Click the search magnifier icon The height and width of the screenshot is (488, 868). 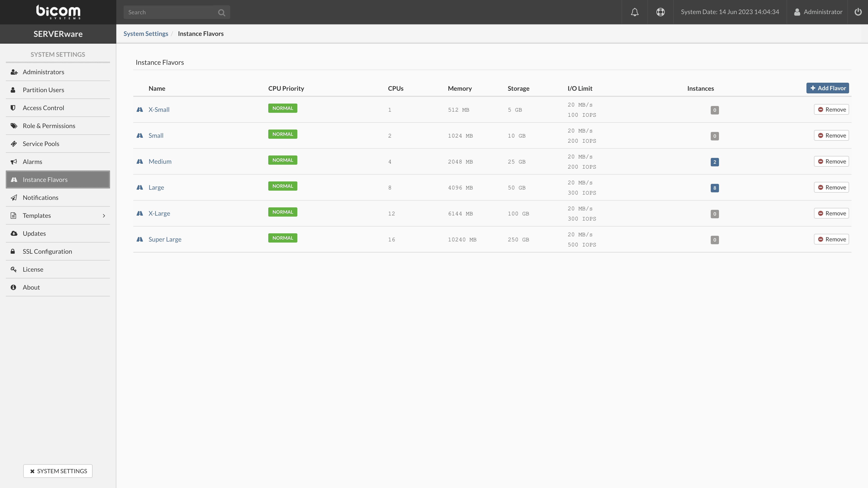tap(221, 12)
